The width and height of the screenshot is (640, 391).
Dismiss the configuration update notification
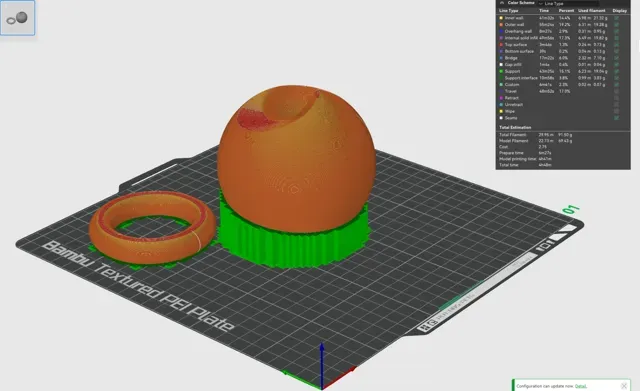pos(624,386)
